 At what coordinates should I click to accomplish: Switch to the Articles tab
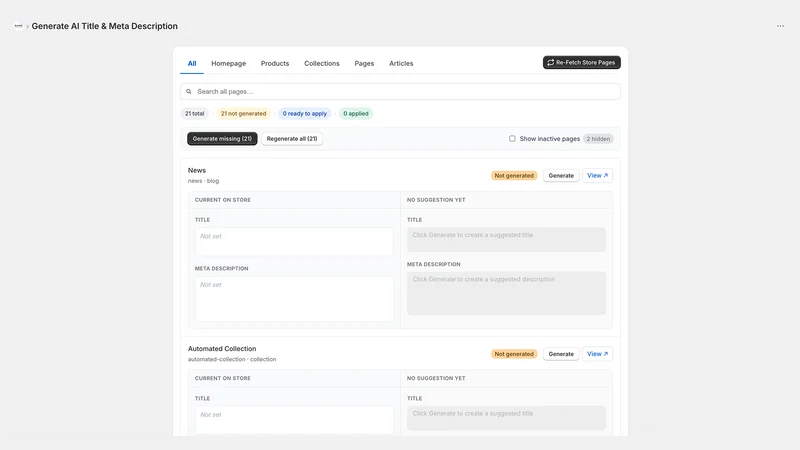coord(401,63)
